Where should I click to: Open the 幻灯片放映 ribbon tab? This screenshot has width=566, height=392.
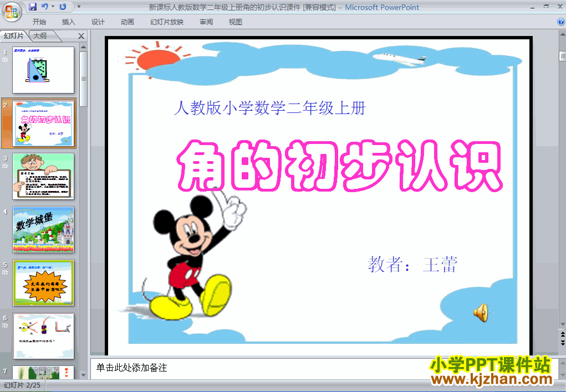pyautogui.click(x=167, y=22)
